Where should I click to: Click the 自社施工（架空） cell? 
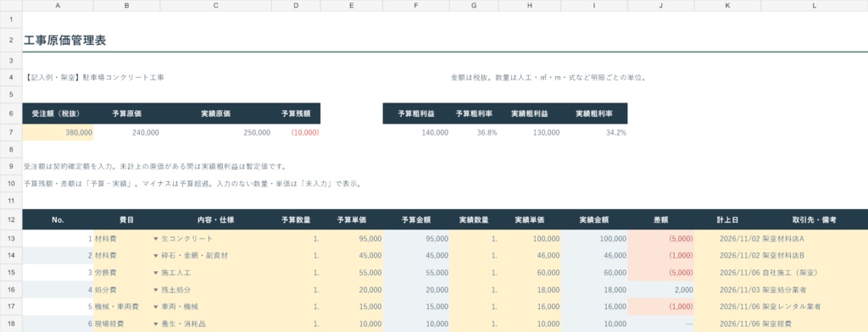pos(815,274)
